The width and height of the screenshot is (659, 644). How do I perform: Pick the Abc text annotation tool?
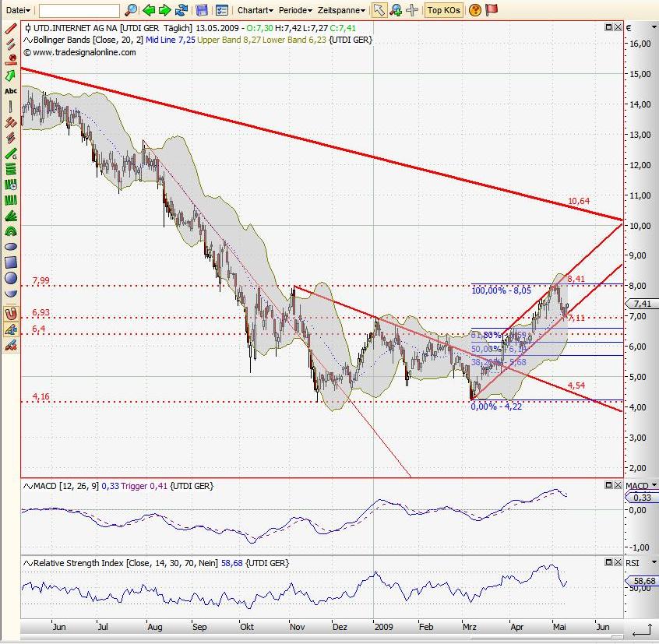pos(11,91)
